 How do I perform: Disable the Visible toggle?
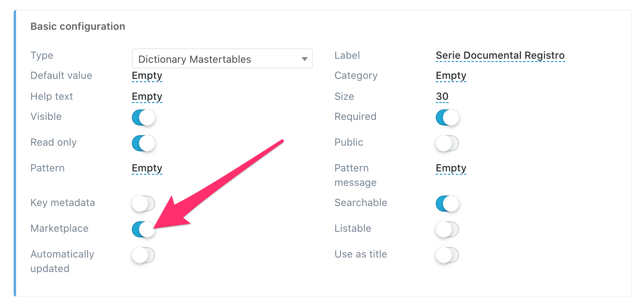[144, 117]
